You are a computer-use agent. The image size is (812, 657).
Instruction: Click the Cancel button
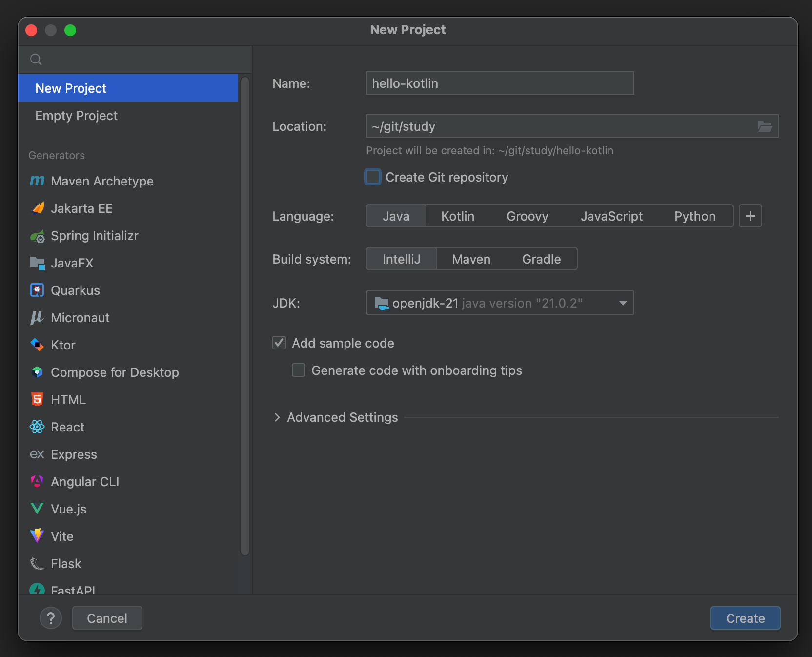pyautogui.click(x=107, y=618)
